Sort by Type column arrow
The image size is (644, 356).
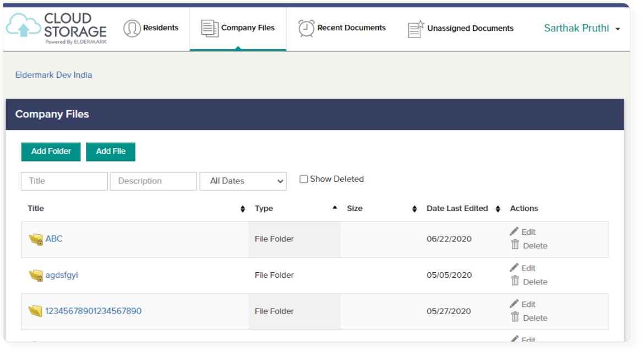point(335,208)
